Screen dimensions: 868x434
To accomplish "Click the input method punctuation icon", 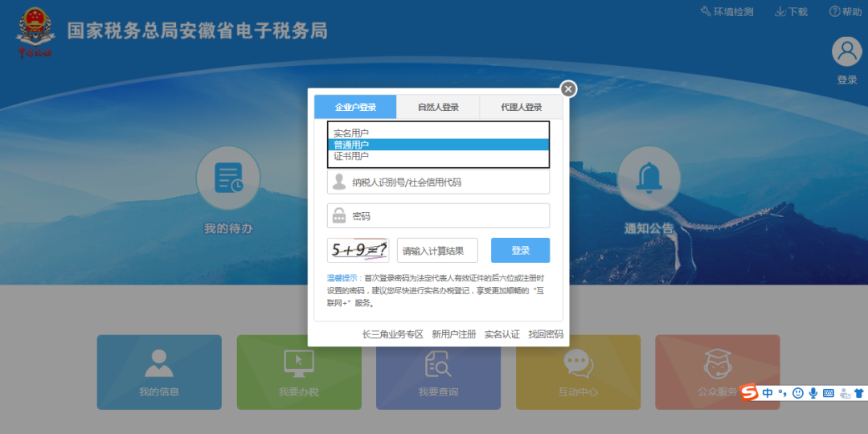I will coord(782,393).
